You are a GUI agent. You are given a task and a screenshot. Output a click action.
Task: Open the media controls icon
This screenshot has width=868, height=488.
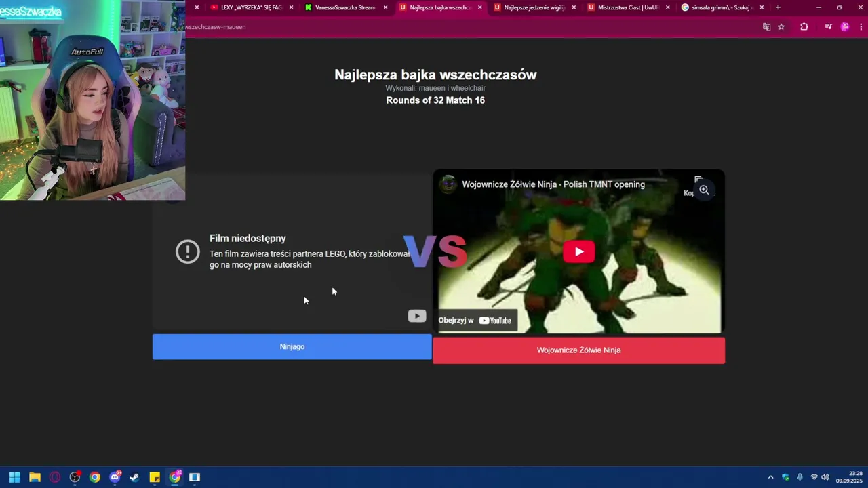[828, 27]
